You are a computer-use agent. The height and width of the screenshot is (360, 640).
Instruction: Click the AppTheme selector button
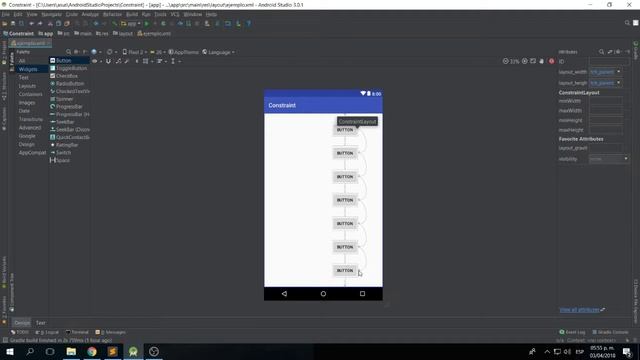[x=184, y=52]
